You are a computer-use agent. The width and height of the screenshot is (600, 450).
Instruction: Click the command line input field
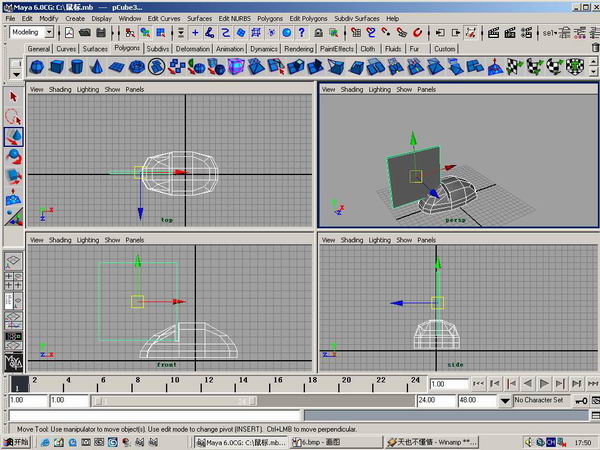pos(155,416)
